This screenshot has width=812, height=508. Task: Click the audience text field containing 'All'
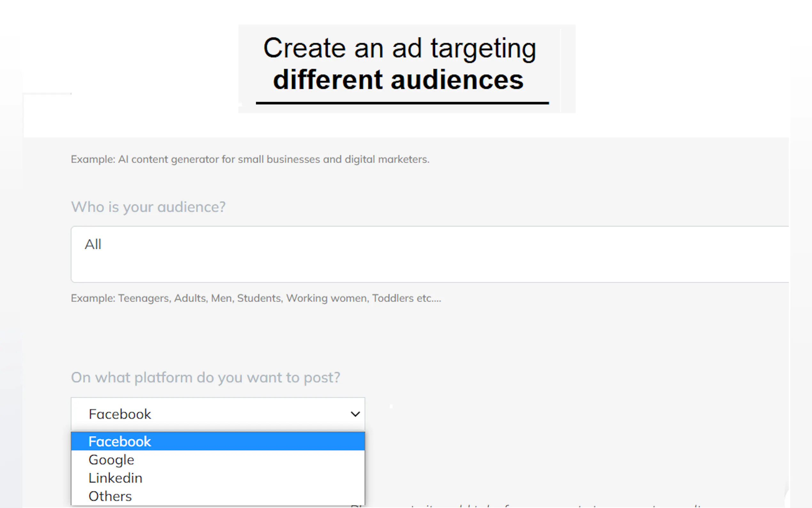click(430, 254)
